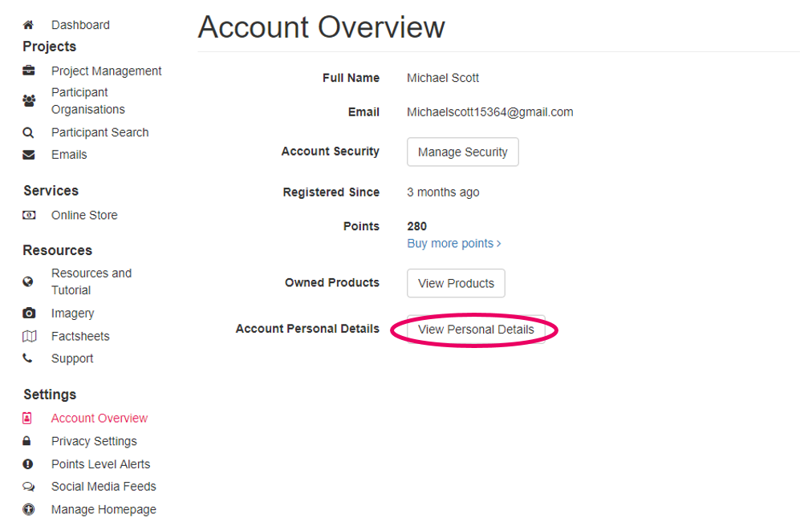Click the Dashboard home icon
The width and height of the screenshot is (812, 526).
click(x=28, y=25)
